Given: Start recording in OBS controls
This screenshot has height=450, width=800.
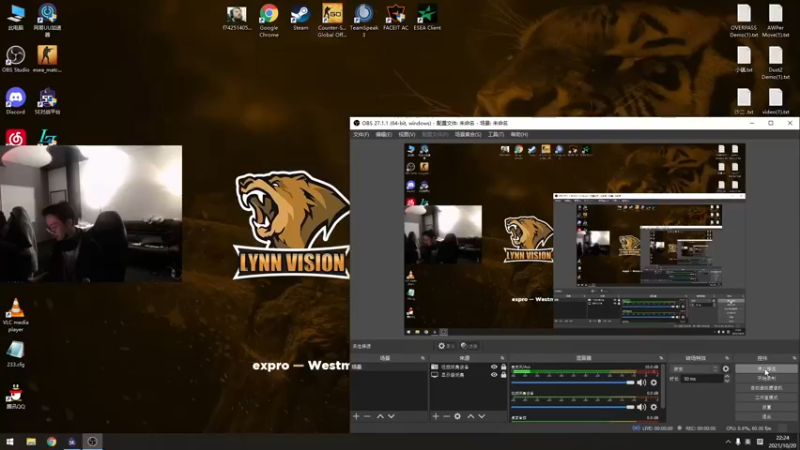Looking at the screenshot, I should [766, 378].
